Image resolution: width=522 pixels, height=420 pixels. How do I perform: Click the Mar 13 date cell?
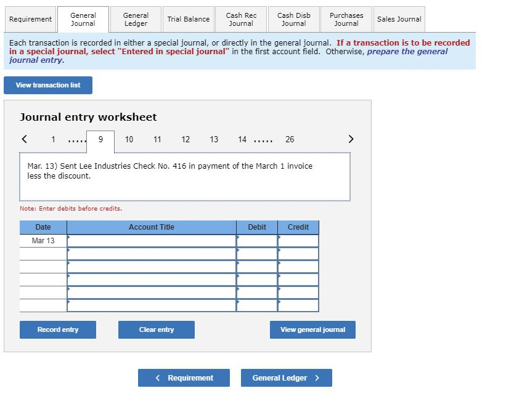pyautogui.click(x=43, y=241)
